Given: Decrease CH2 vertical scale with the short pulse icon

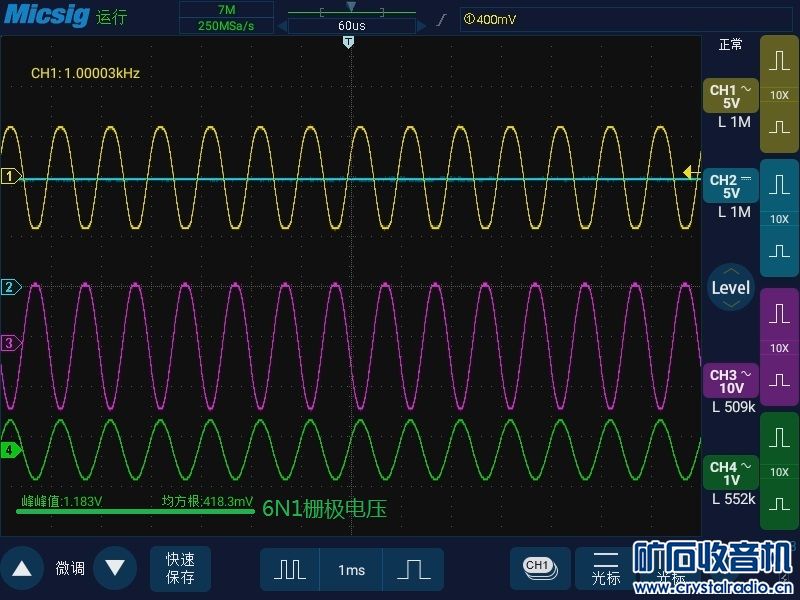Looking at the screenshot, I should 779,251.
